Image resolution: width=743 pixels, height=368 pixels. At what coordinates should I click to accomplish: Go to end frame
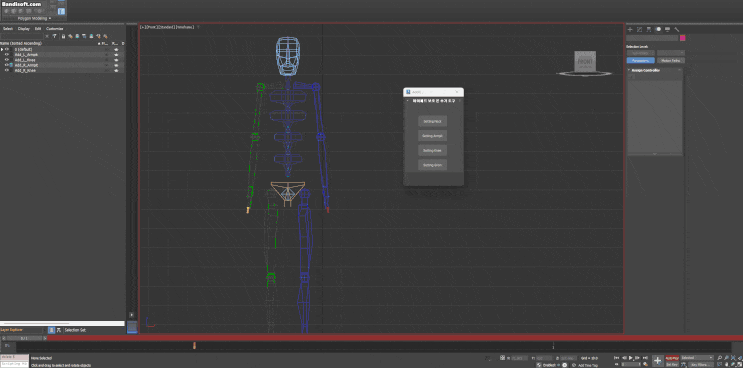tap(645, 358)
